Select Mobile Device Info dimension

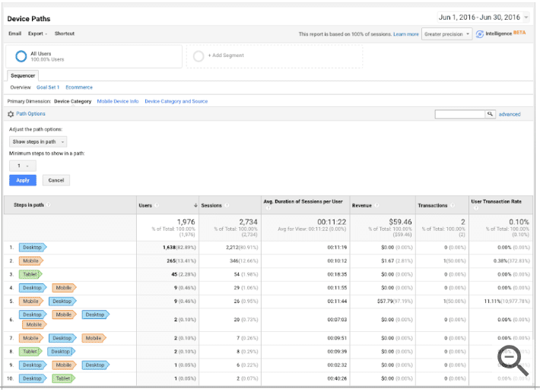pos(118,102)
